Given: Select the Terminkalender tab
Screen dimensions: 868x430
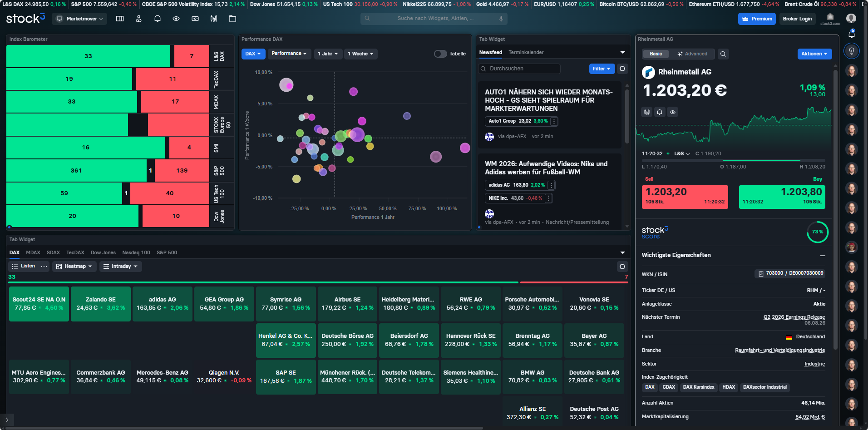Looking at the screenshot, I should [526, 52].
